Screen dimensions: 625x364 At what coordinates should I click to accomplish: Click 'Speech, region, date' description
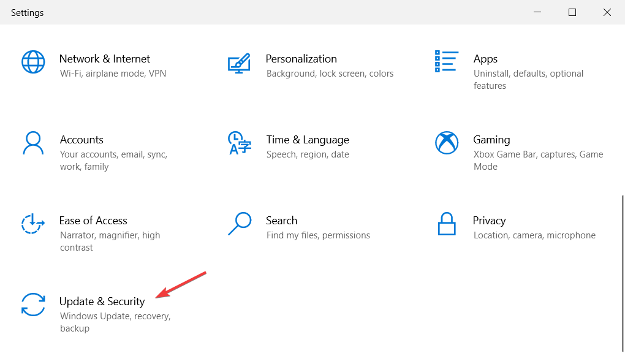(308, 154)
